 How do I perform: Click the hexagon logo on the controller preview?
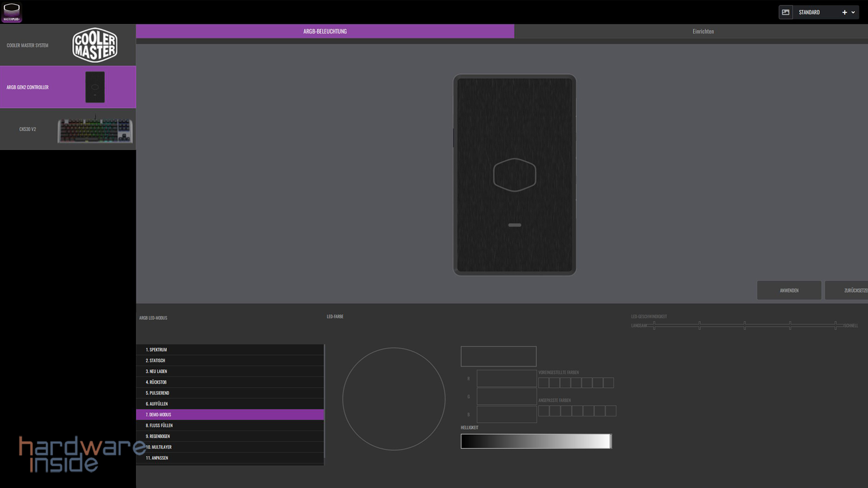[x=514, y=175]
